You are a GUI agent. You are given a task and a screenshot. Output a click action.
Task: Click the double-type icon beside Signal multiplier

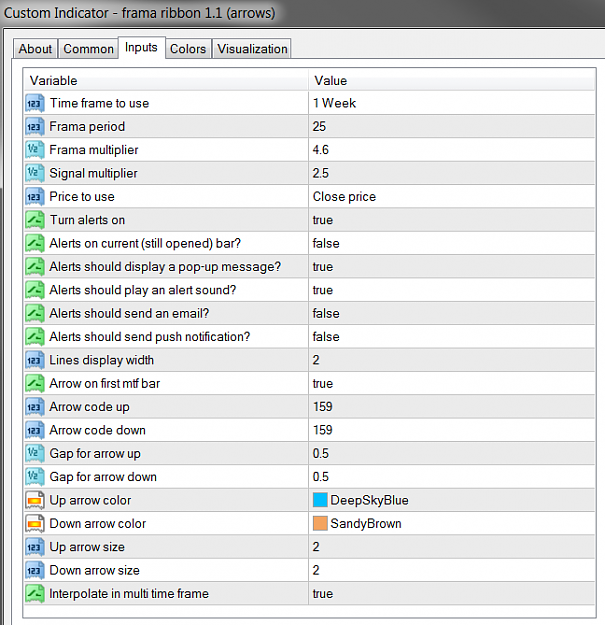point(34,173)
